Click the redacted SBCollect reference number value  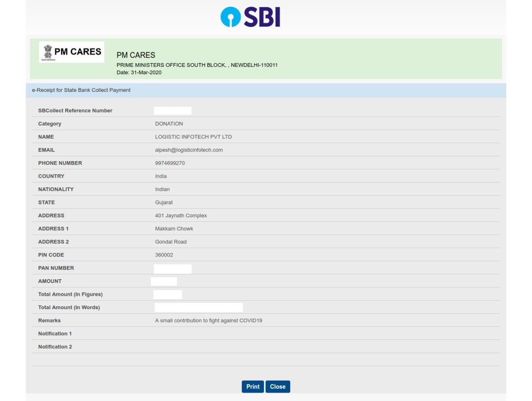[172, 111]
